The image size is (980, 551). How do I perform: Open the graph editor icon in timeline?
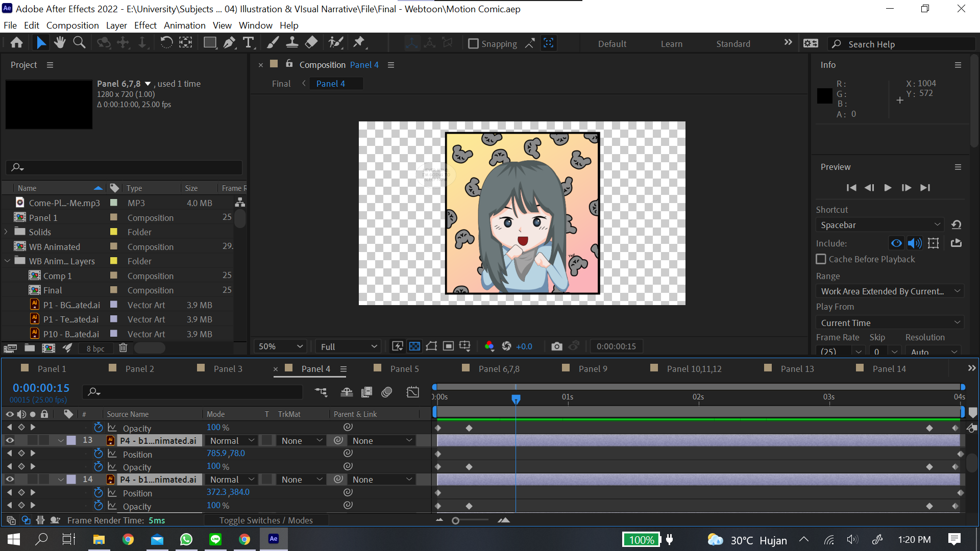(x=412, y=392)
